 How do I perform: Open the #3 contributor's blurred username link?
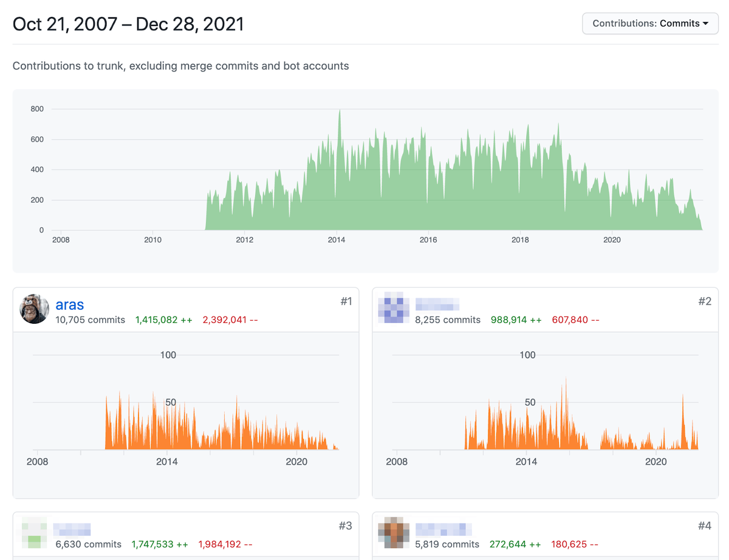pyautogui.click(x=72, y=530)
